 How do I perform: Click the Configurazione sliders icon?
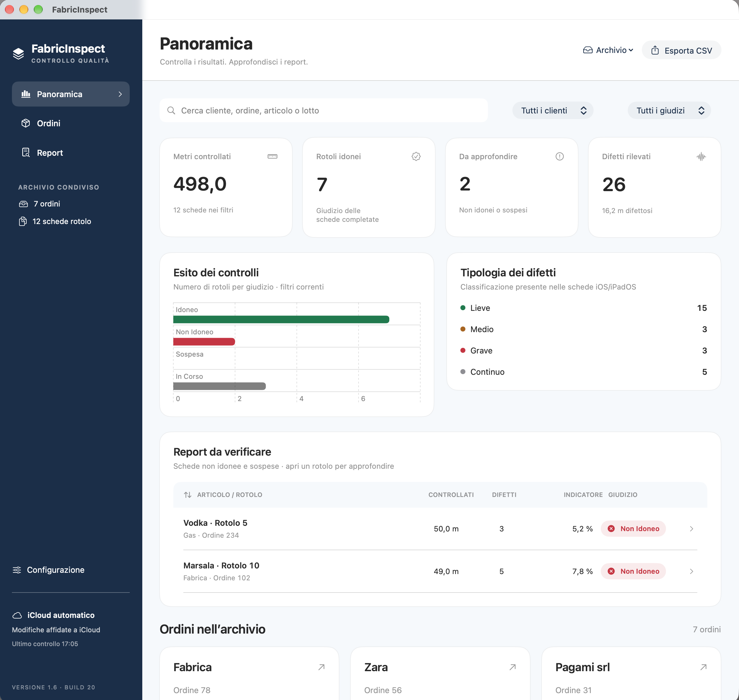click(x=17, y=570)
